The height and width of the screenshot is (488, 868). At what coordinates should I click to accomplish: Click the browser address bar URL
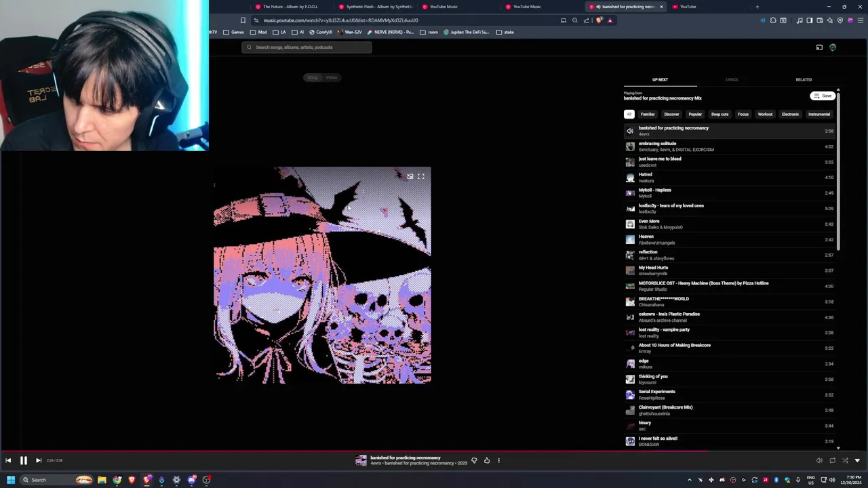[341, 20]
